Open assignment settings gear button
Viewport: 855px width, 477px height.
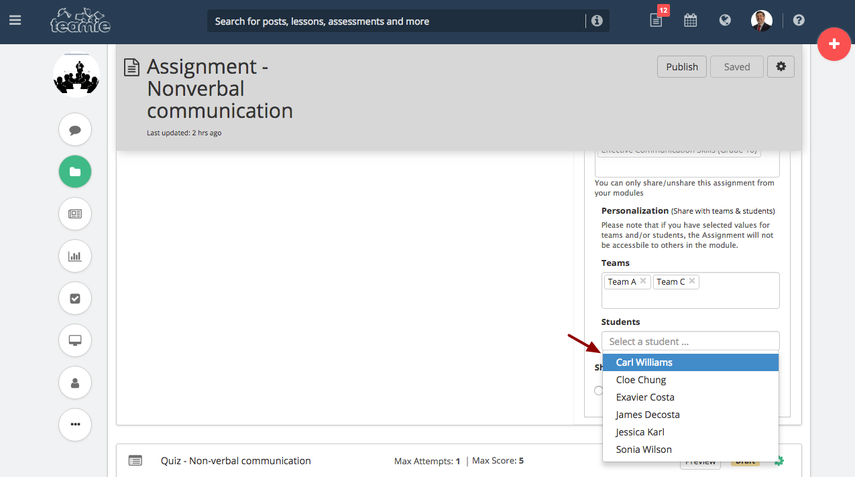781,67
